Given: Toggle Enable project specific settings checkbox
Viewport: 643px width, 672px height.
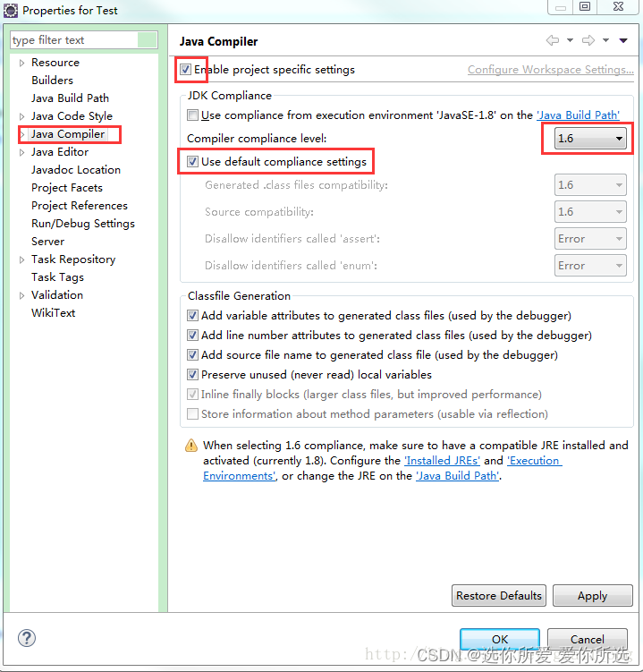Looking at the screenshot, I should tap(185, 70).
